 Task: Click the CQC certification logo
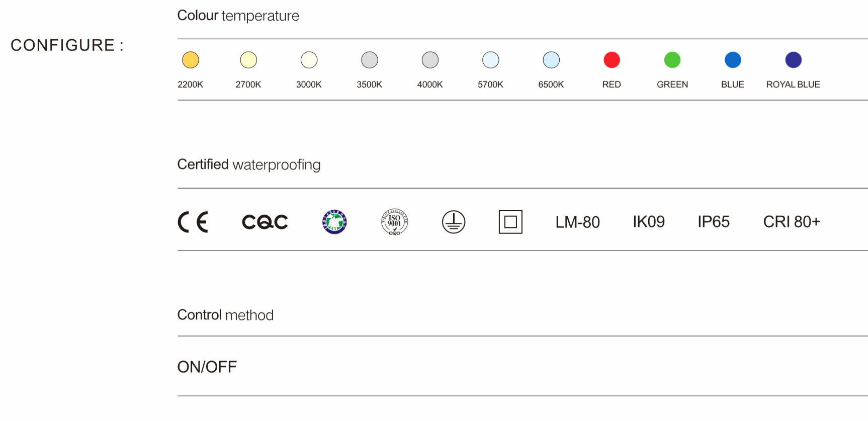click(265, 222)
